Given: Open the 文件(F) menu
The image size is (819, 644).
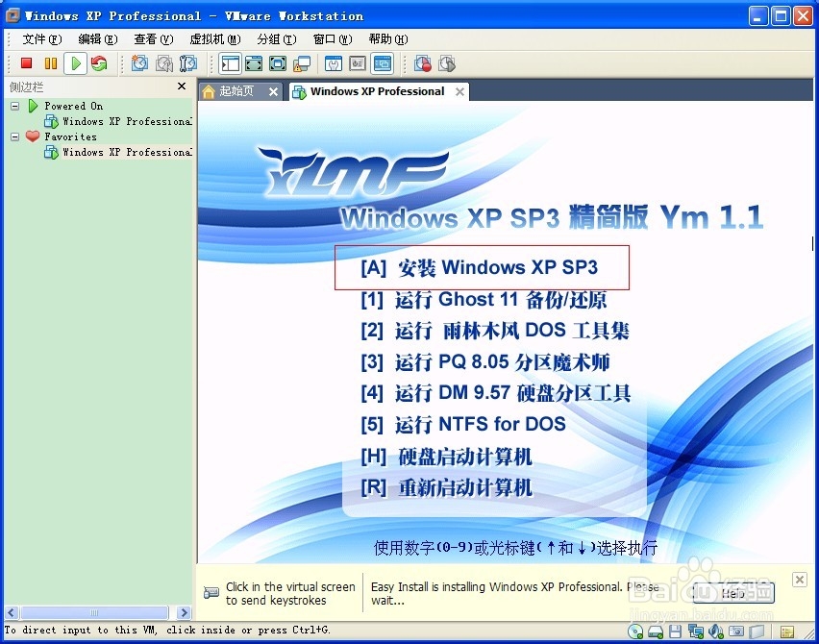Looking at the screenshot, I should tap(41, 39).
